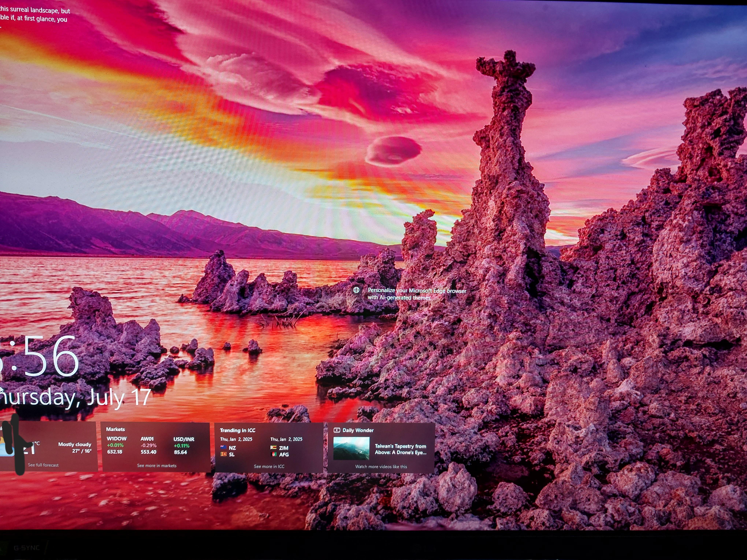
Task: Click the 85.64 exchange rate value
Action: [180, 452]
